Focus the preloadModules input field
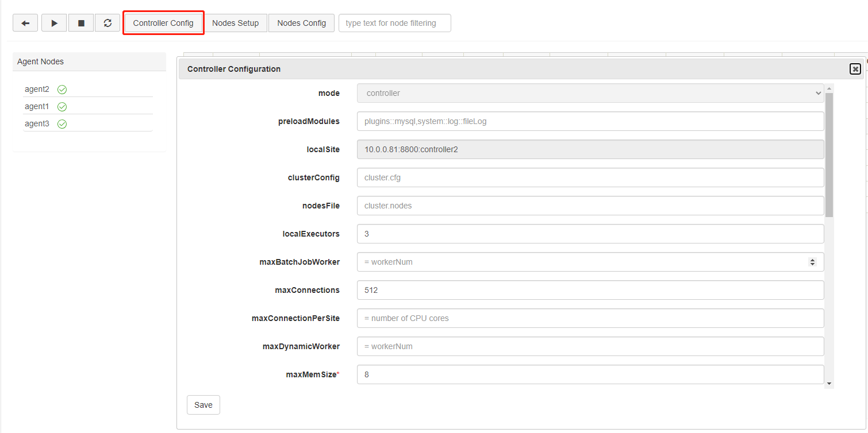The width and height of the screenshot is (868, 433). (x=590, y=121)
